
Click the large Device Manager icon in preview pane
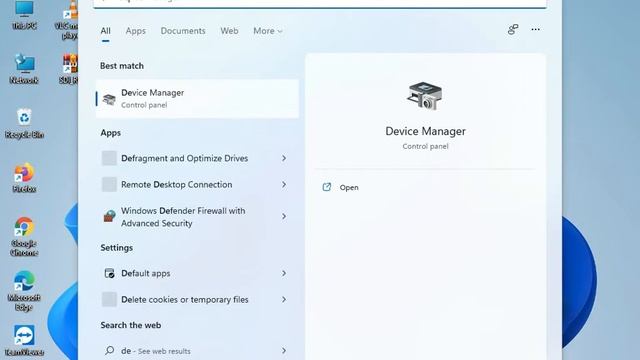pyautogui.click(x=425, y=96)
